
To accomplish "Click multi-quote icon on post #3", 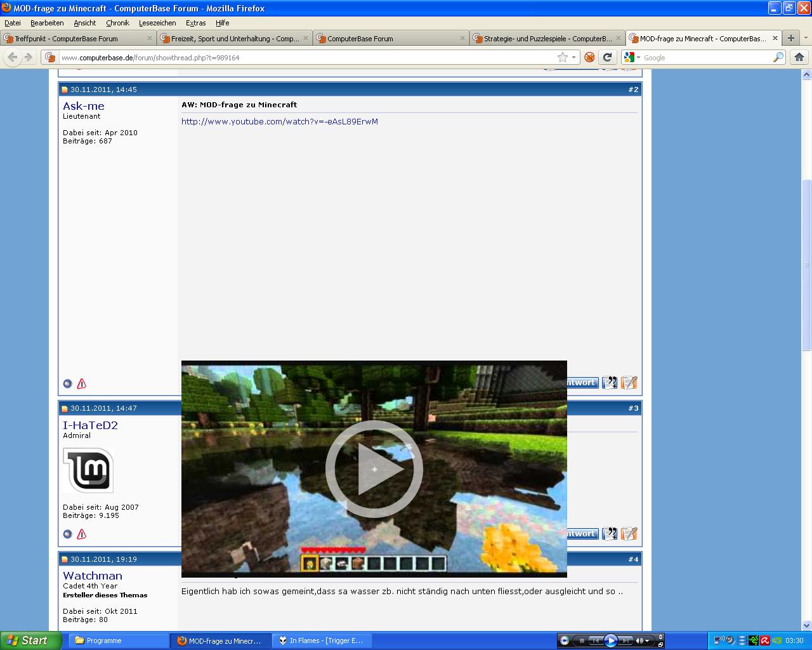I will 610,533.
